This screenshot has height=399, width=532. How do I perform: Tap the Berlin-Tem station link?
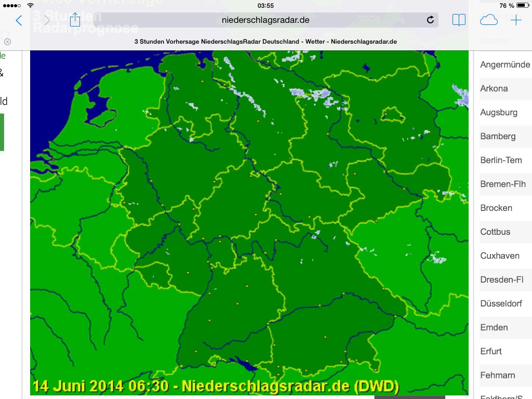coord(501,160)
